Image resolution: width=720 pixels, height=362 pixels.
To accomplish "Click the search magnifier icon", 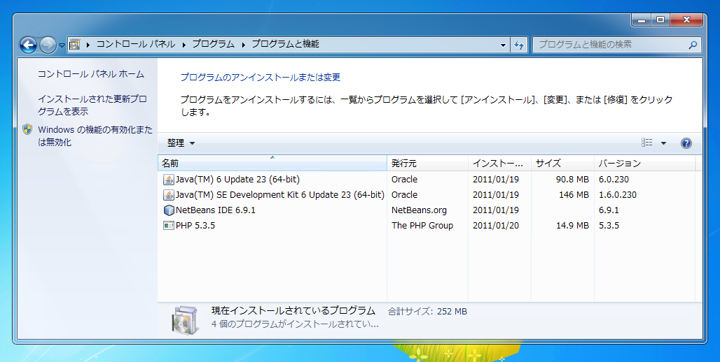I will [x=693, y=45].
